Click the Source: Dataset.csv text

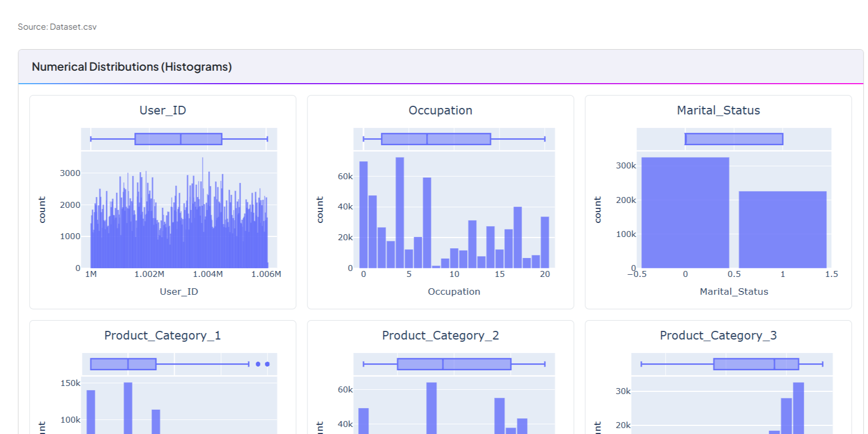point(57,27)
